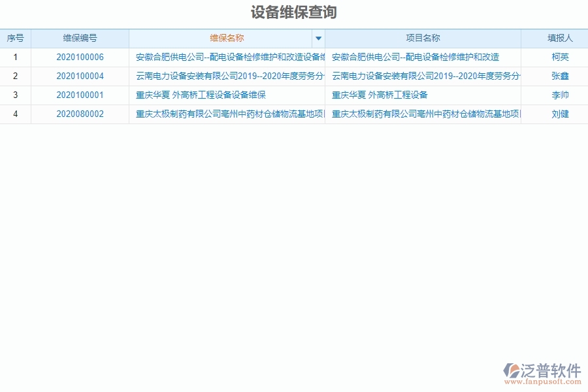Sort by the 项目名称 column header
Image resolution: width=588 pixels, height=392 pixels.
(x=425, y=39)
